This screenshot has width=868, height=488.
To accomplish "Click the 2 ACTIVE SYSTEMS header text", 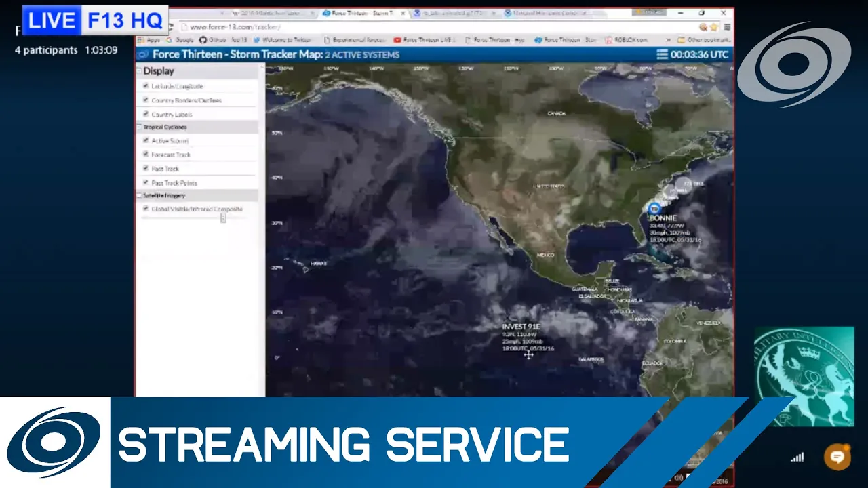I will click(x=362, y=55).
